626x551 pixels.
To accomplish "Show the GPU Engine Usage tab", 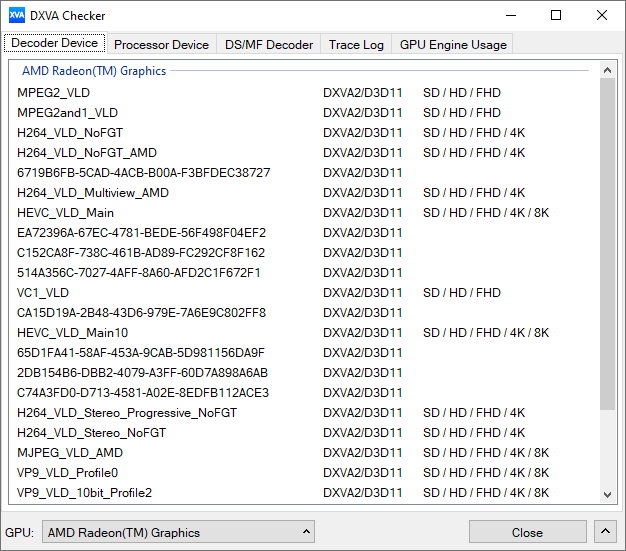I will (453, 44).
